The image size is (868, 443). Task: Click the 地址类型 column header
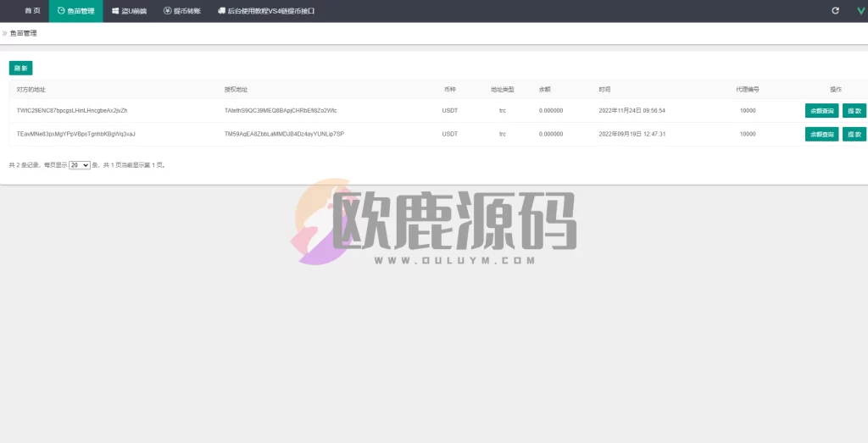coord(503,90)
